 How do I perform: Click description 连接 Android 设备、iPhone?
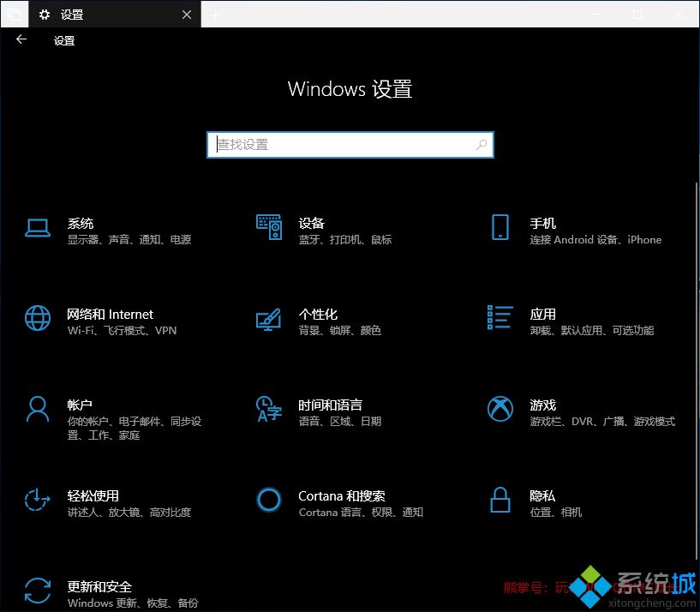tap(595, 240)
